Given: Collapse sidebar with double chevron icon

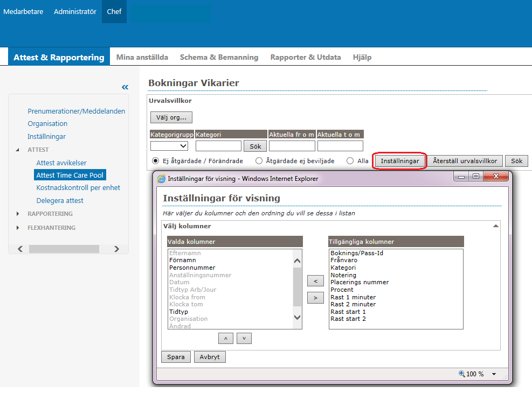Looking at the screenshot, I should [125, 87].
